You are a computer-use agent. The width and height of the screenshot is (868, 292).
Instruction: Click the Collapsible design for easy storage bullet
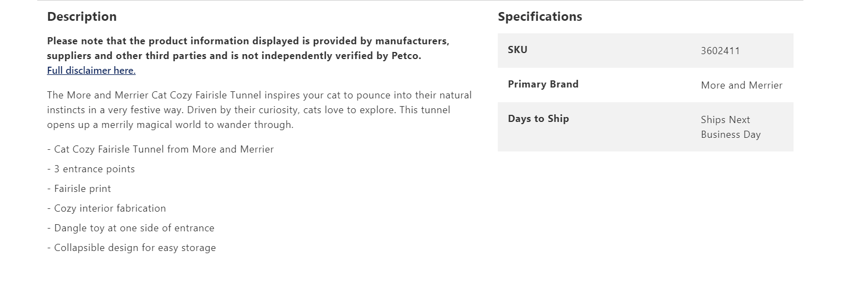coord(131,248)
